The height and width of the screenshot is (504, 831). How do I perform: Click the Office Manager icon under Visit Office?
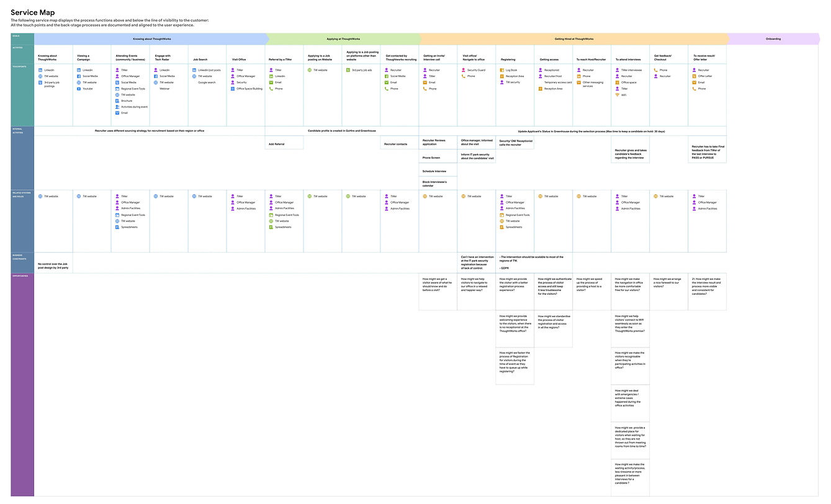[x=239, y=76]
